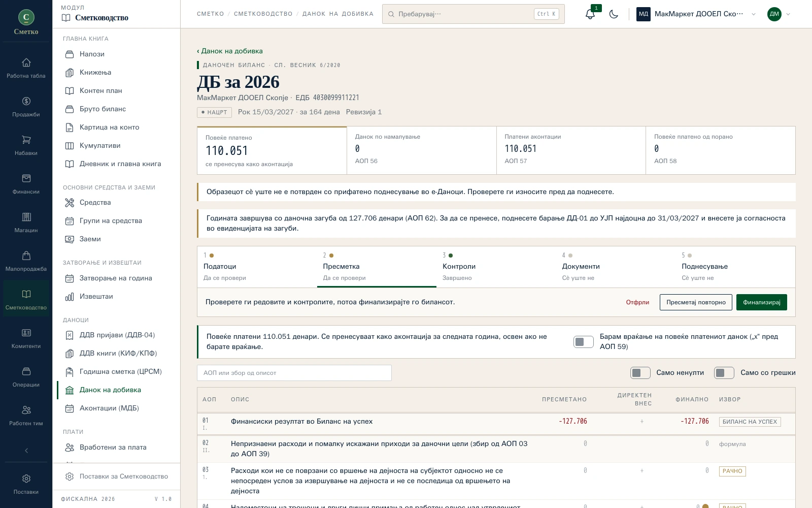Open Магацин module
This screenshot has width=812, height=508.
26,222
